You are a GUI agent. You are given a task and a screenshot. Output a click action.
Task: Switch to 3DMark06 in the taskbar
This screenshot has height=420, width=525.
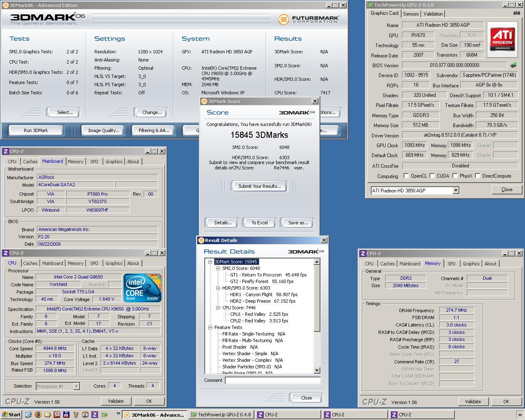point(154,415)
